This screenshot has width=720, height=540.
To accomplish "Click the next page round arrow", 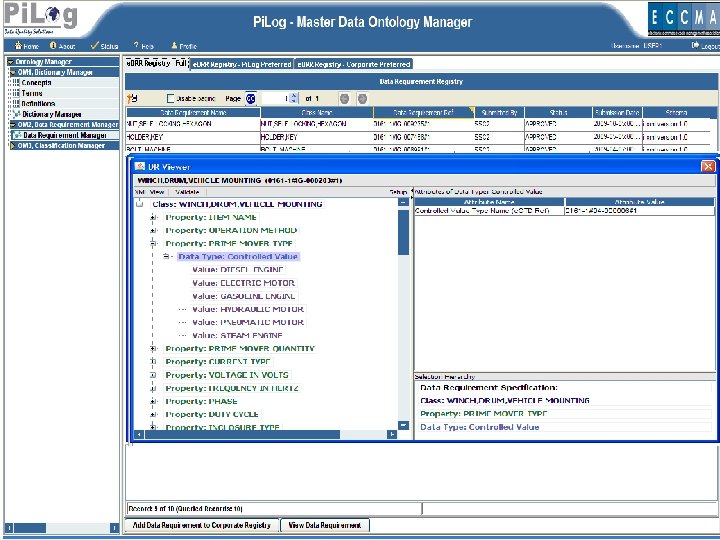I will (362, 98).
